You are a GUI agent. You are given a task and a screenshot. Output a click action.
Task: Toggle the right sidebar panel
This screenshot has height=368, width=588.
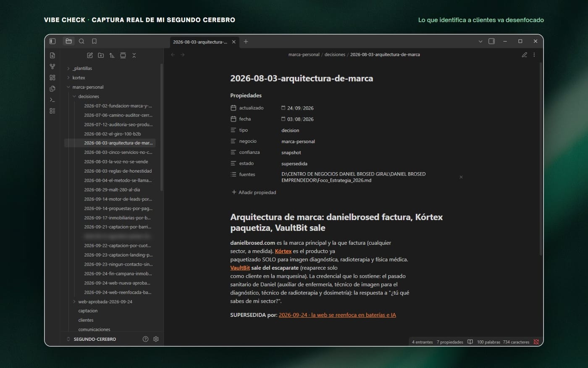point(491,41)
